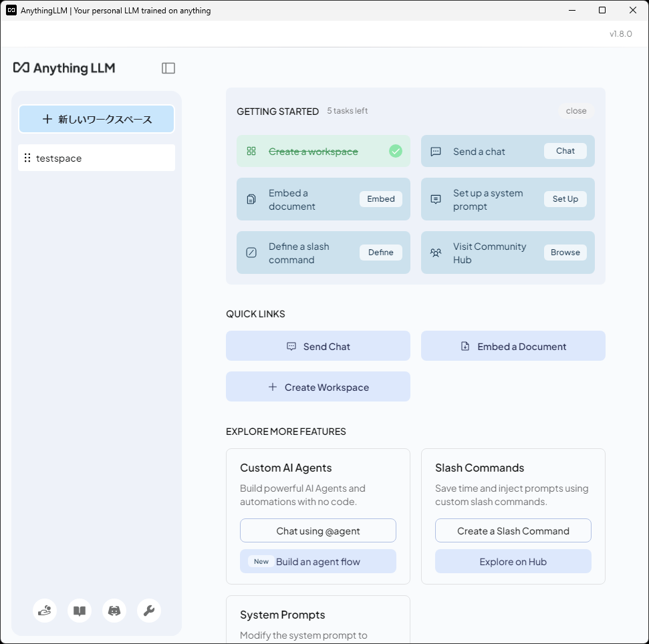Image resolution: width=649 pixels, height=644 pixels.
Task: Click the green completed checkmark
Action: 396,152
